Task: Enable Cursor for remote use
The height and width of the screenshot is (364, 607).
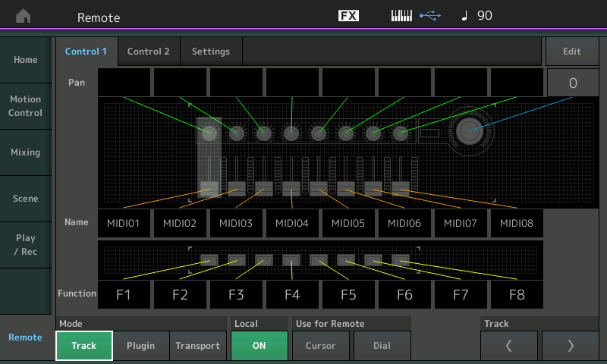Action: pyautogui.click(x=320, y=346)
